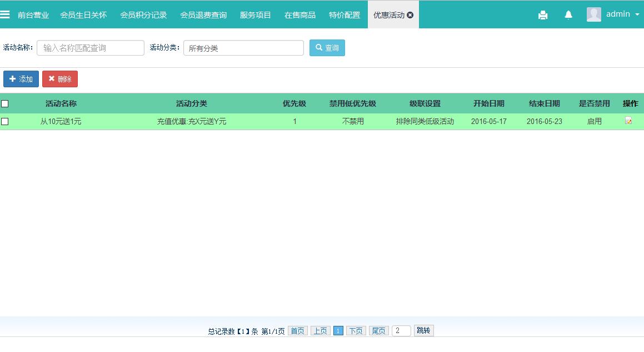This screenshot has height=352, width=644.
Task: Click the 下页 next page link
Action: [356, 331]
